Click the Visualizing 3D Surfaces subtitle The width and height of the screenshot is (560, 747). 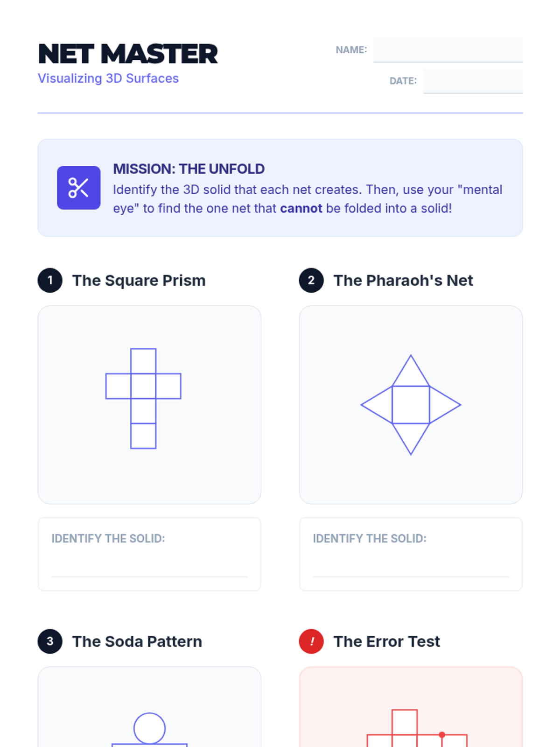coord(108,78)
